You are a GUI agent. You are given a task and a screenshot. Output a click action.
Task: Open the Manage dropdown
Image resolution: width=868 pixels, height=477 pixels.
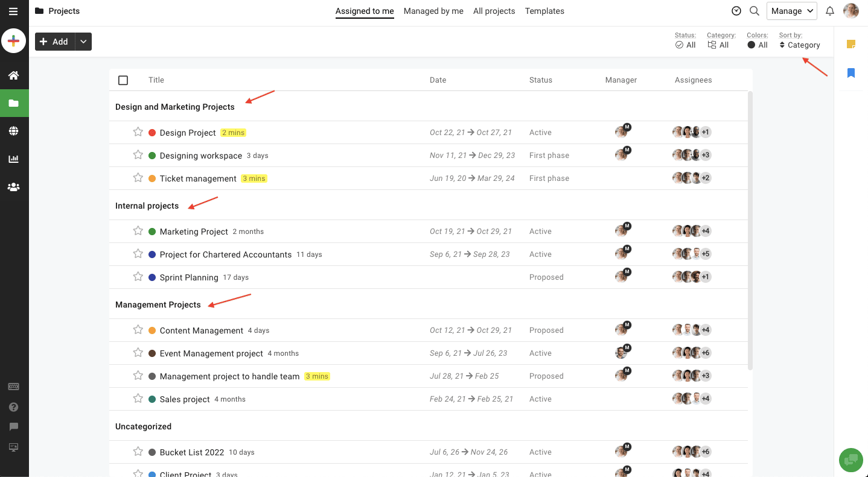pyautogui.click(x=791, y=11)
